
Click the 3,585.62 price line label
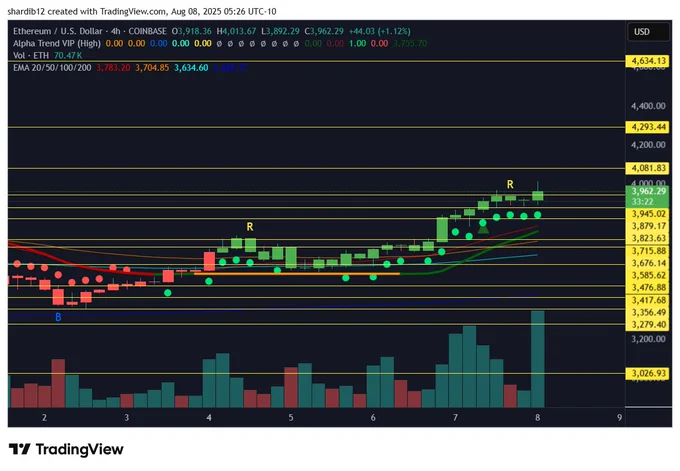coord(648,275)
